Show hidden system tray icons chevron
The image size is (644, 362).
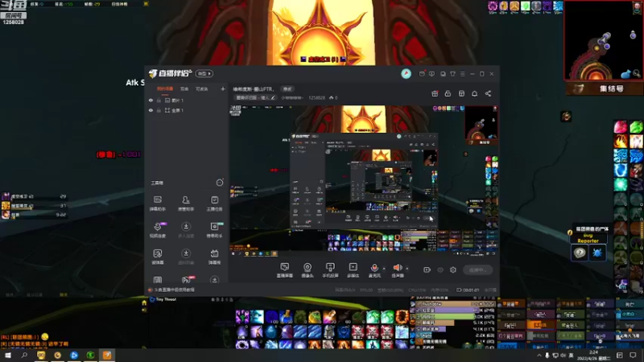(x=539, y=355)
